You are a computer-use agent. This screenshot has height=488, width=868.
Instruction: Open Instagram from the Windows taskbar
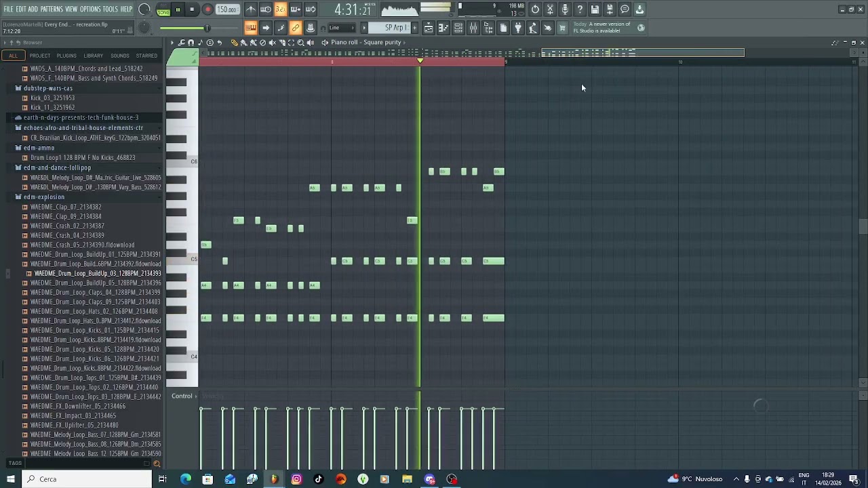[296, 479]
